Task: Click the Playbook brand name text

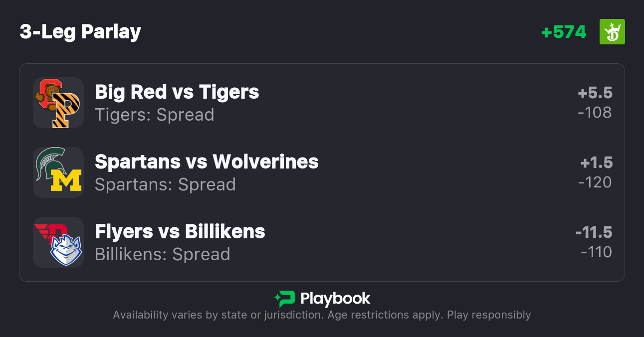Action: coord(335,299)
